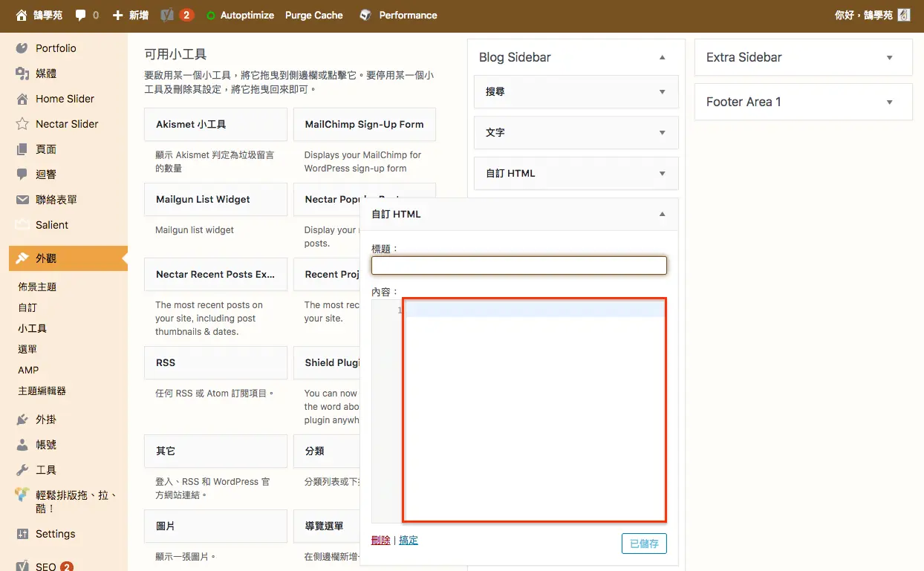The width and height of the screenshot is (924, 571).
Task: Select the Akismet 小工具 widget
Action: [215, 124]
